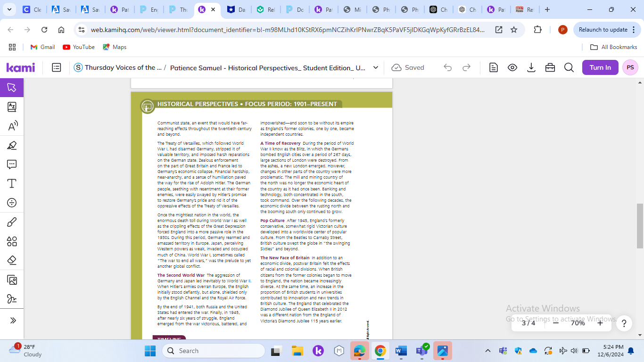Click the "A Time of Recovery" heading
The width and height of the screenshot is (644, 362).
click(x=281, y=143)
